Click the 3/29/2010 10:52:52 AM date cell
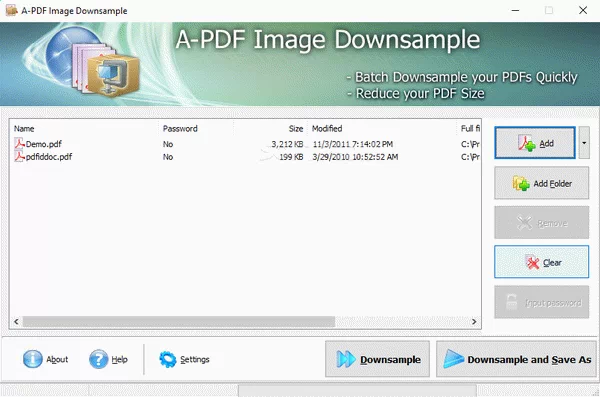 [355, 157]
